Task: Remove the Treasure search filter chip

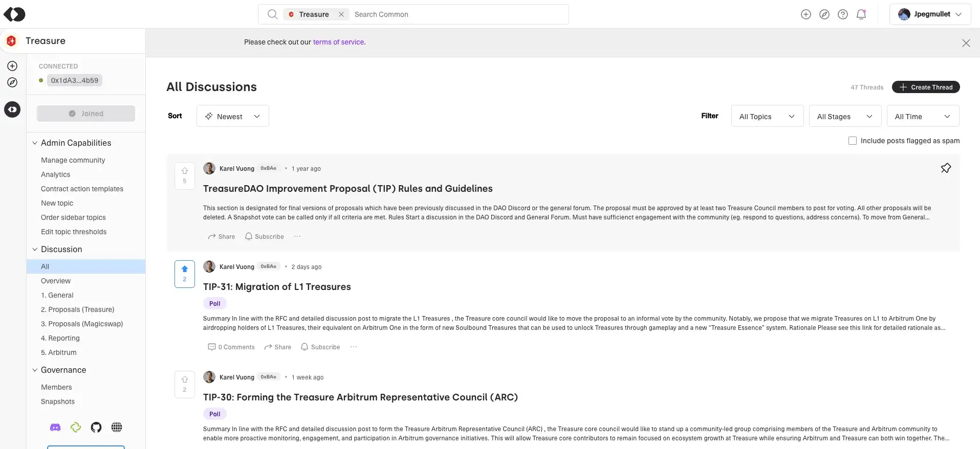Action: click(x=341, y=14)
